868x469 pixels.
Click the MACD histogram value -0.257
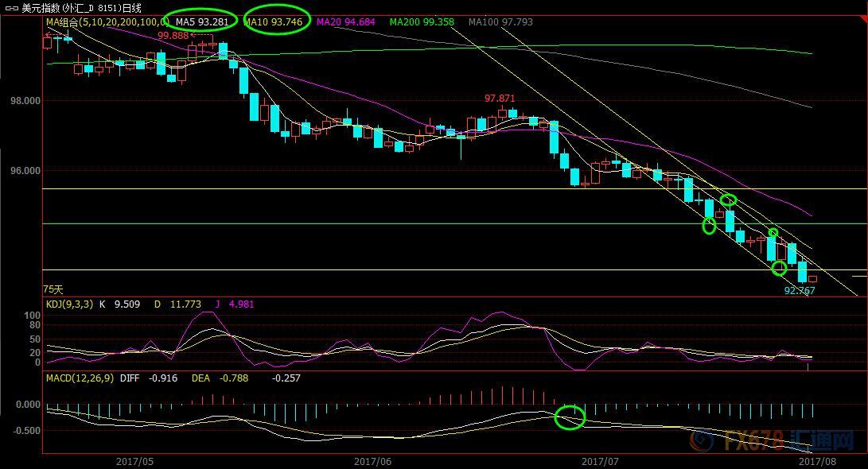pyautogui.click(x=286, y=378)
